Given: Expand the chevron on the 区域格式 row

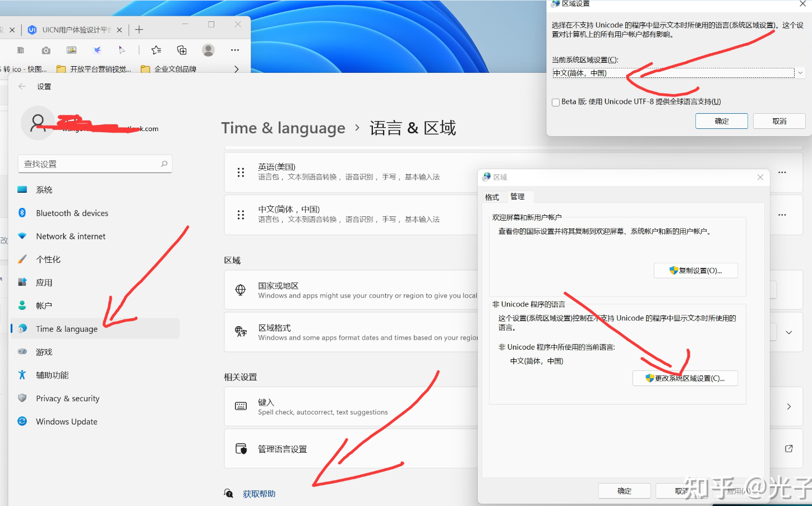Looking at the screenshot, I should tap(788, 332).
